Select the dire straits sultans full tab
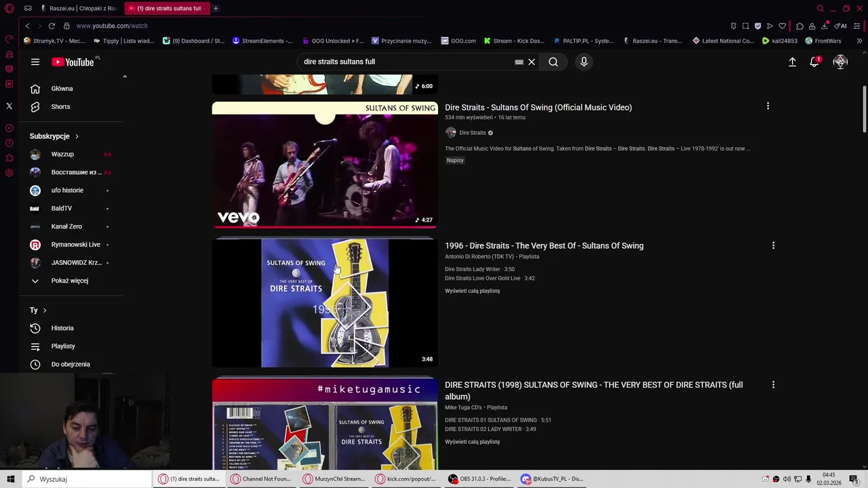The width and height of the screenshot is (868, 488). [x=167, y=9]
